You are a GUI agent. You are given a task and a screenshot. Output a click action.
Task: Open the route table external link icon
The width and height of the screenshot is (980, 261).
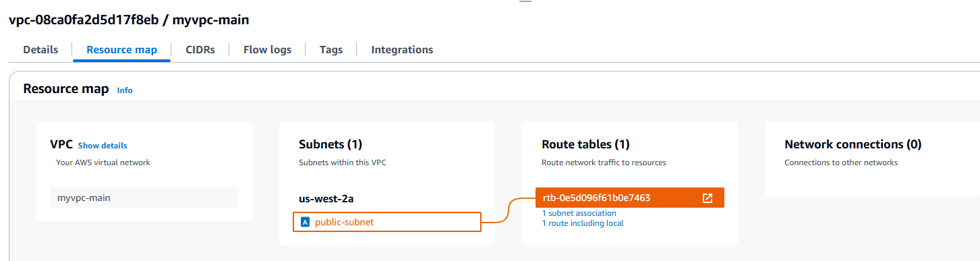[707, 198]
